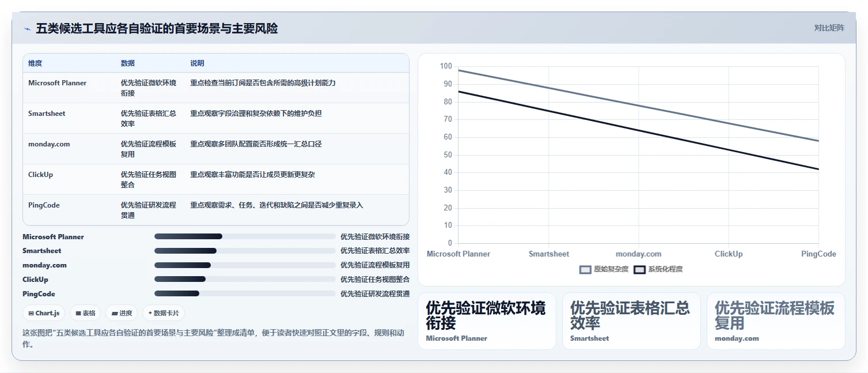Toggle the 原始复杂度 legend entry
868x373 pixels.
[x=604, y=269]
